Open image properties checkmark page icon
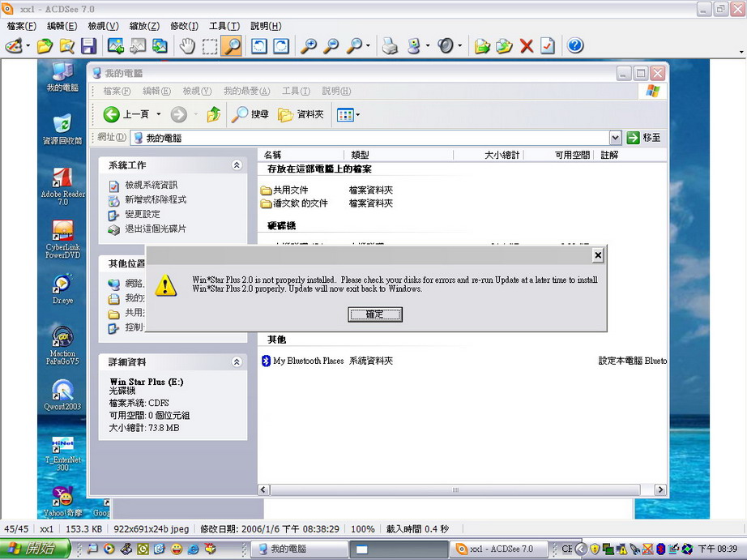747x560 pixels. [548, 45]
